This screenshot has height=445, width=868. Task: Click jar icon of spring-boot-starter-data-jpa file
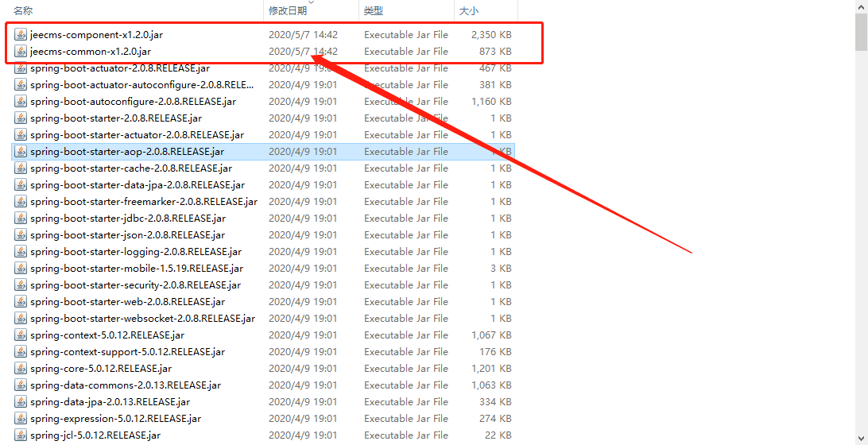[x=21, y=185]
